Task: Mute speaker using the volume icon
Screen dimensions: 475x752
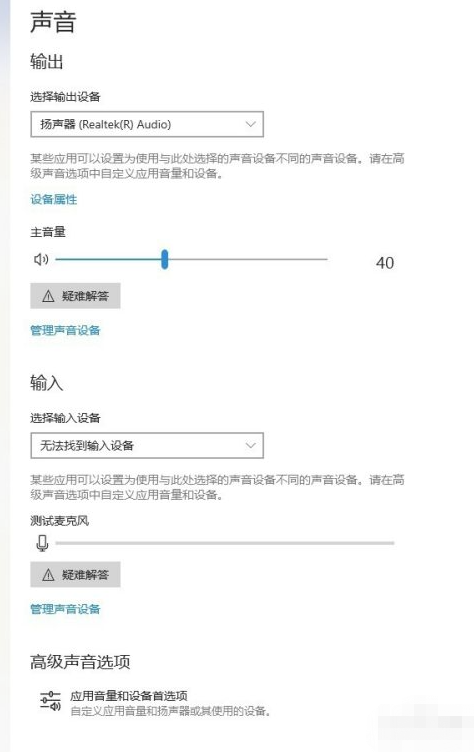Action: 41,259
